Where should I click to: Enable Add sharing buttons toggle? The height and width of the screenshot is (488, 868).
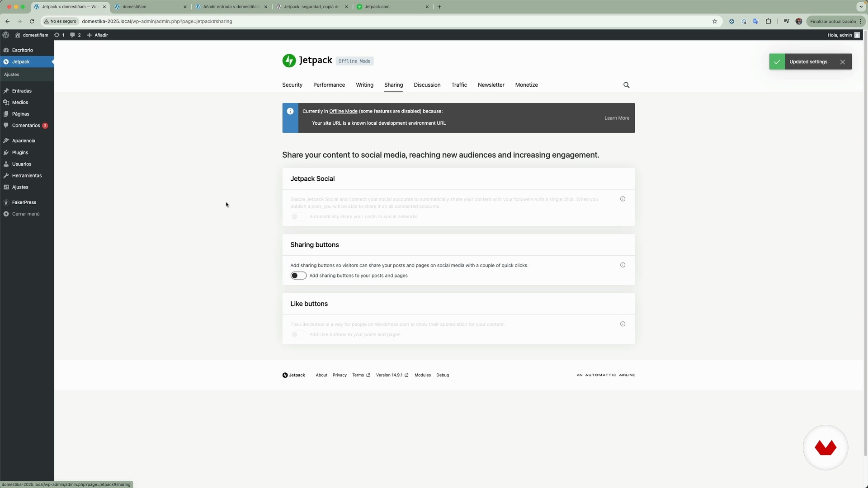298,276
